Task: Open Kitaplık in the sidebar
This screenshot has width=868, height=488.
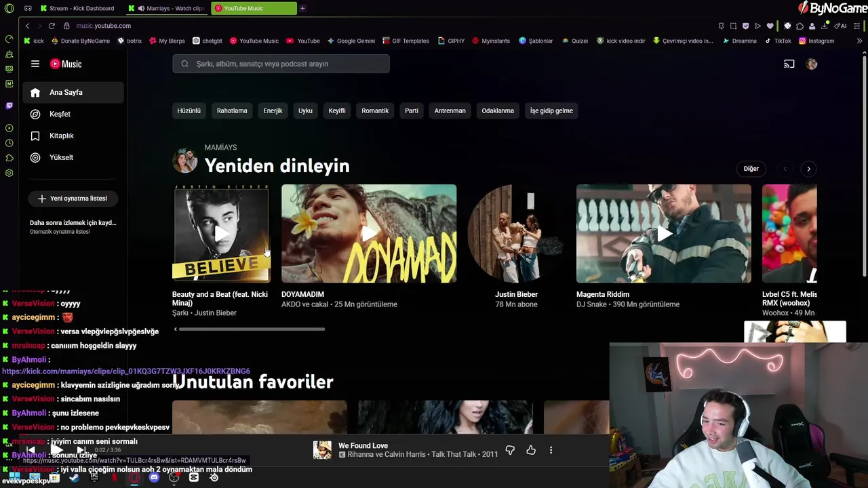Action: pyautogui.click(x=73, y=136)
